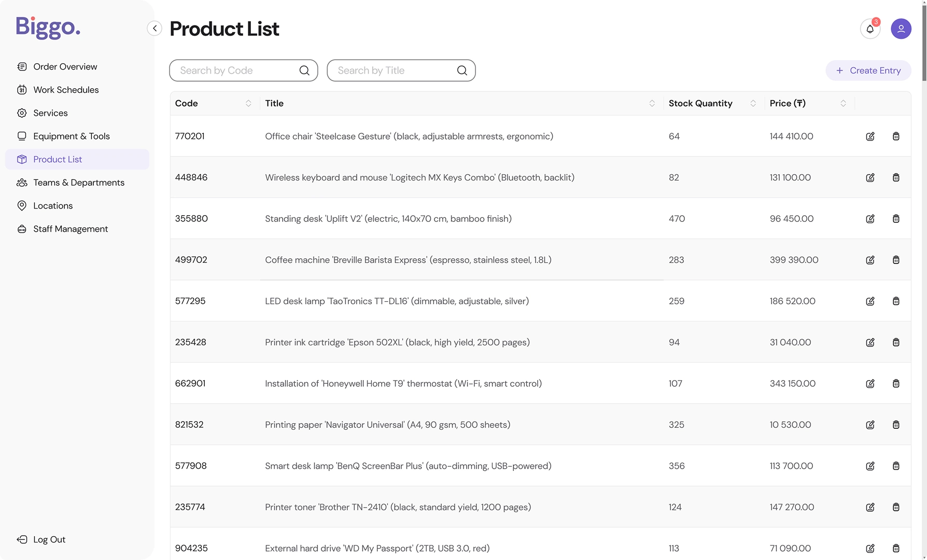Collapse the sidebar with the chevron button
The image size is (927, 560).
pos(154,29)
